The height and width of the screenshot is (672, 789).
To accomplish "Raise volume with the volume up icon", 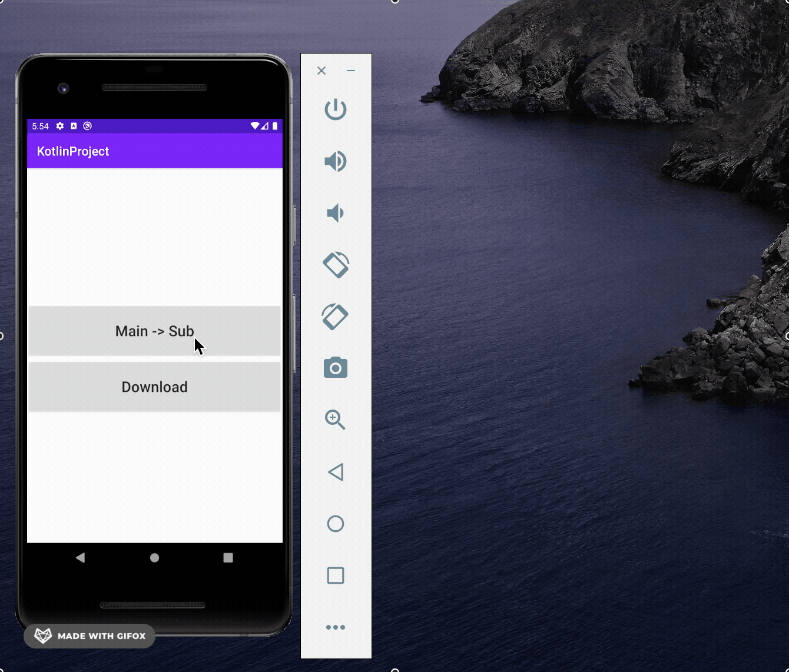I will (336, 161).
